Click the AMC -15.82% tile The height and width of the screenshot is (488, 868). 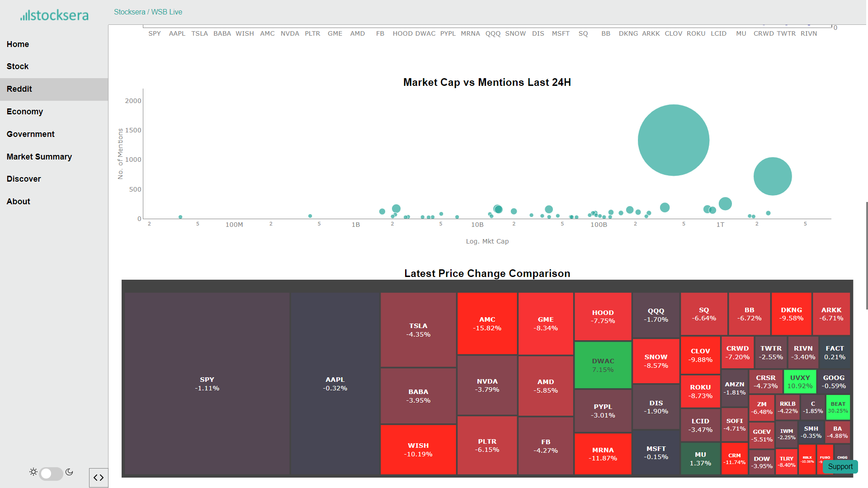(487, 324)
